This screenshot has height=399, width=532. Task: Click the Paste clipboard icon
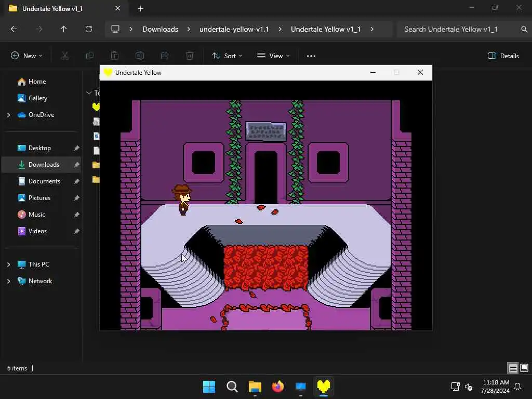tap(115, 56)
